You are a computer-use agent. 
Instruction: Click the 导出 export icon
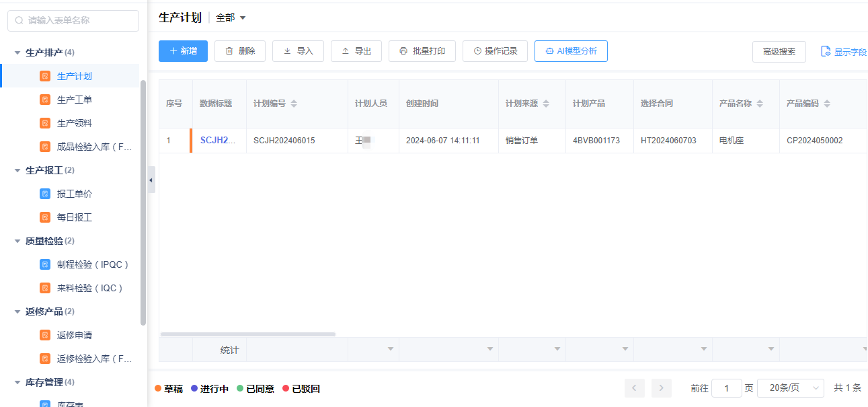(344, 50)
